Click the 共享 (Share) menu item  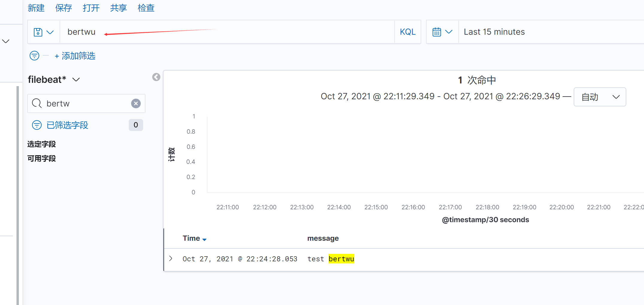(x=119, y=8)
